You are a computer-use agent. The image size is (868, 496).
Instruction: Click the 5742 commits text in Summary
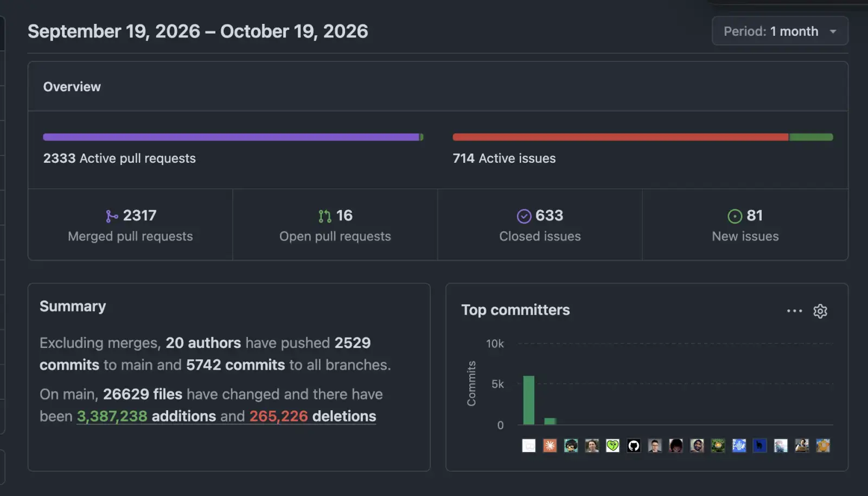235,365
